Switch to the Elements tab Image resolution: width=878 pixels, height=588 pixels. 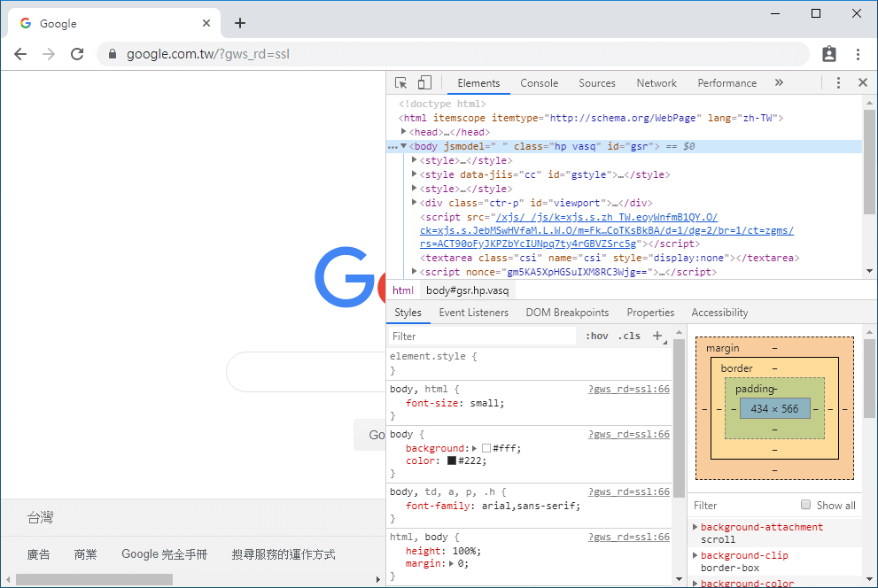[478, 83]
